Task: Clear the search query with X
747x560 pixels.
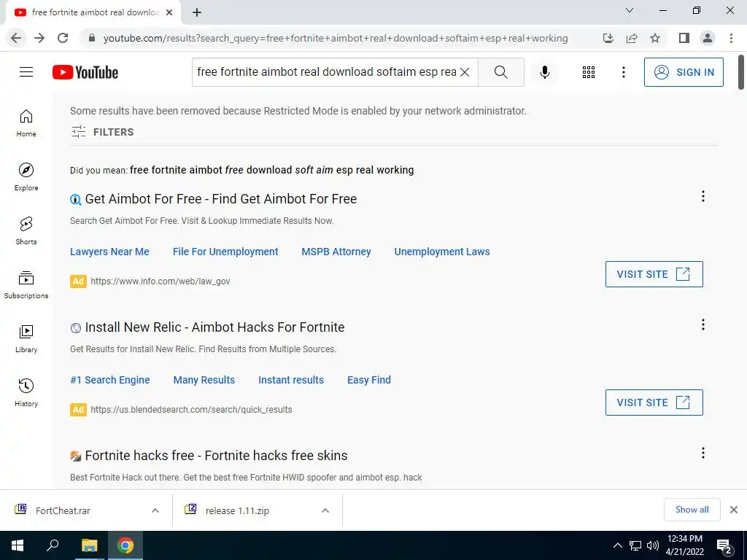Action: 465,72
